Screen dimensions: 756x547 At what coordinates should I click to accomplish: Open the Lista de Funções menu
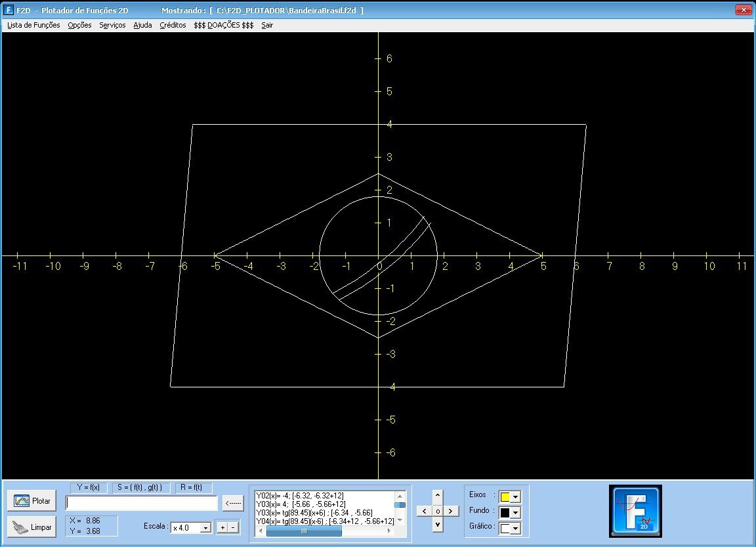point(33,25)
